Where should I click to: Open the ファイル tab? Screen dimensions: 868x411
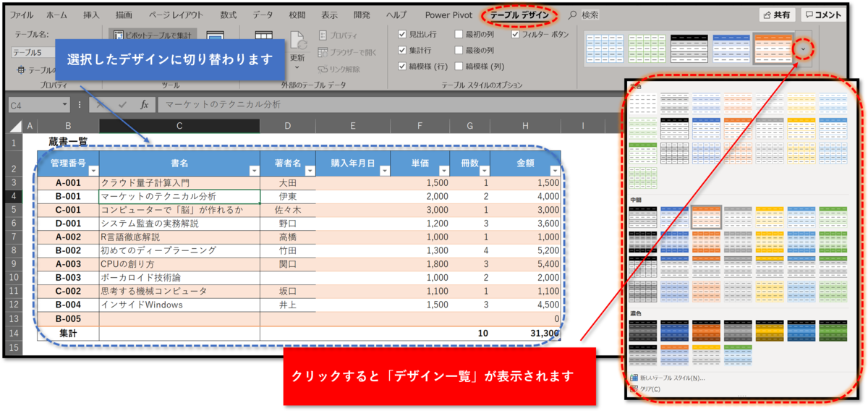pos(21,14)
